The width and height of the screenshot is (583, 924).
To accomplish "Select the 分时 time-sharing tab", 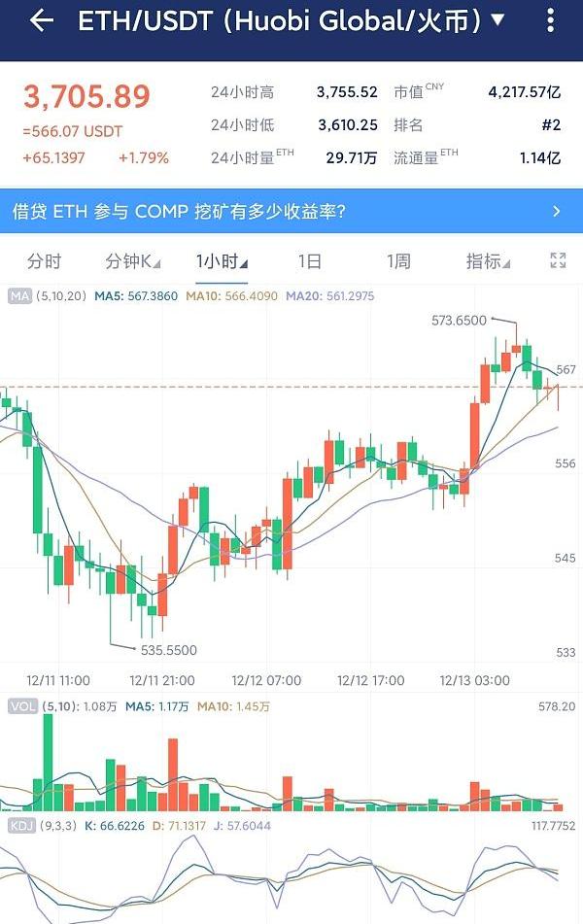I will pos(44,260).
